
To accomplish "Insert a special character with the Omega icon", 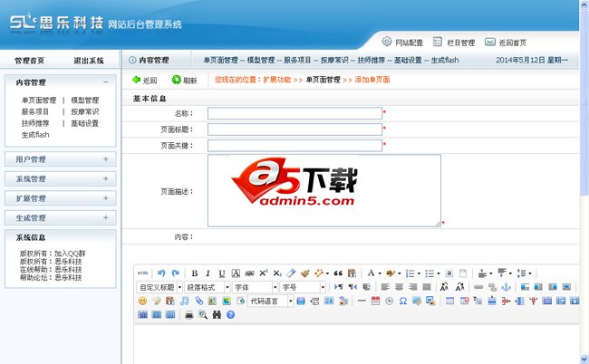I will coord(403,301).
